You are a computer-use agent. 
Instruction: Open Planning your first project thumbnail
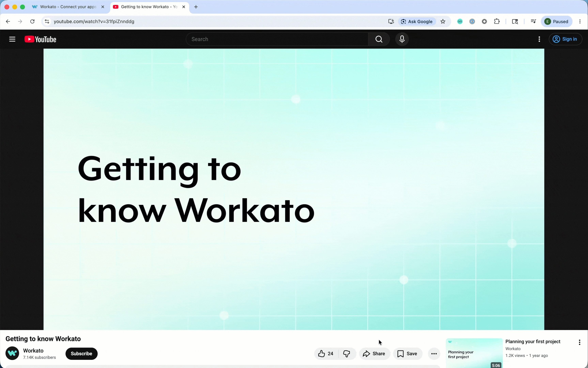click(474, 353)
